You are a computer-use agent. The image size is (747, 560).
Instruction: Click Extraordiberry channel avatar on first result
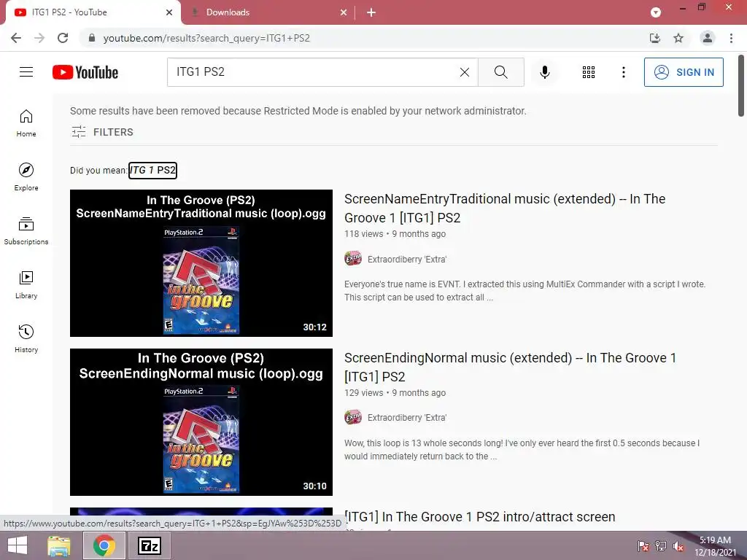coord(353,259)
